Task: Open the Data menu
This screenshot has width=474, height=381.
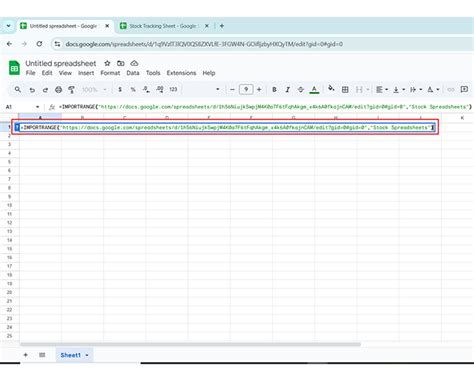Action: click(133, 73)
